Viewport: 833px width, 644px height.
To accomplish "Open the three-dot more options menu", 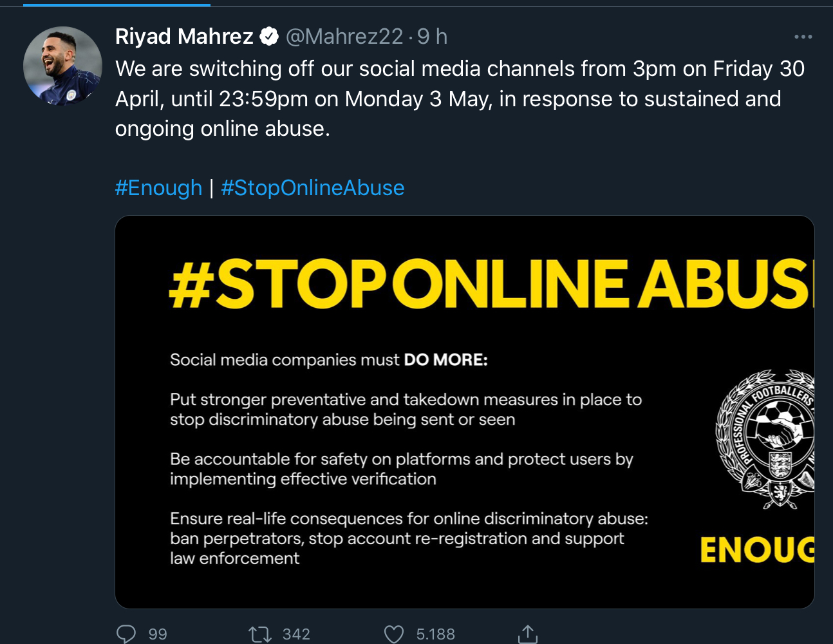I will coord(803,37).
